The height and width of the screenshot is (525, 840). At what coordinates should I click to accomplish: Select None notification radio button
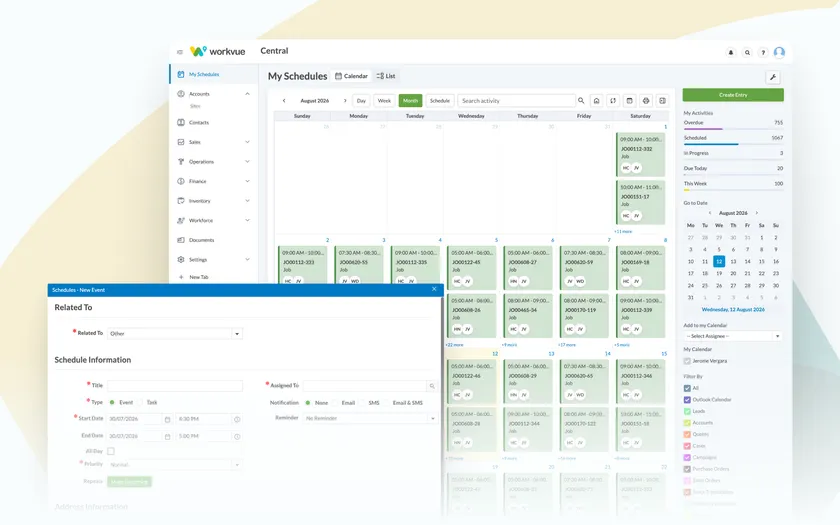308,403
